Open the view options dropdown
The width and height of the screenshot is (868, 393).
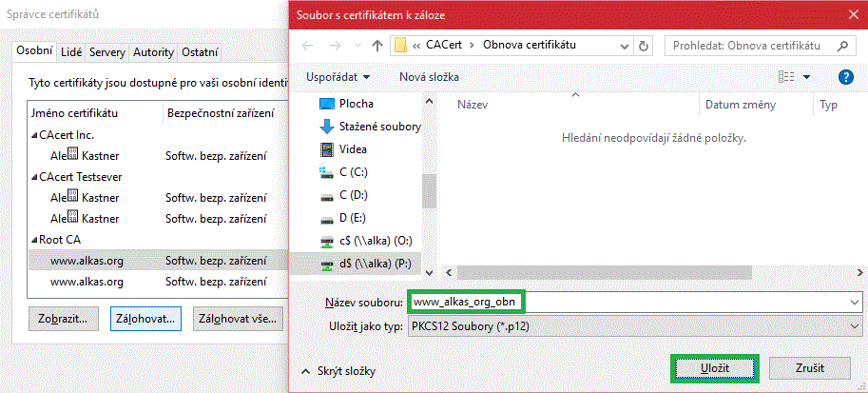click(x=807, y=77)
